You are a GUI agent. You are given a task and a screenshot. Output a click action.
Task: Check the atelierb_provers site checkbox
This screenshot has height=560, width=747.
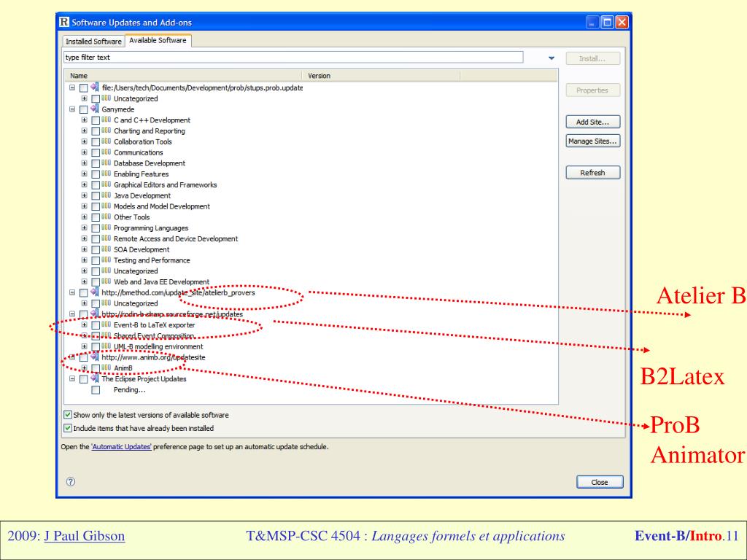coord(83,293)
